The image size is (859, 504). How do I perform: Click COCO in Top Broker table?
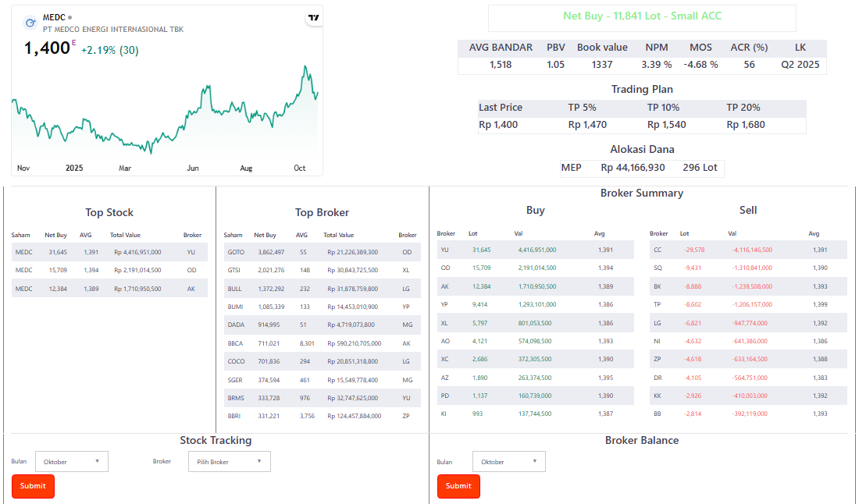point(236,362)
